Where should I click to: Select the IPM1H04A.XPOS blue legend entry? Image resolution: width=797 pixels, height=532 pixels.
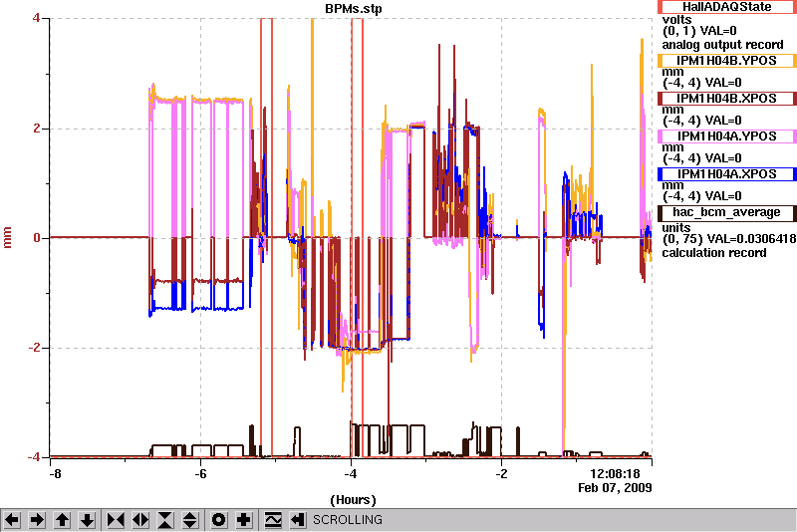727,174
